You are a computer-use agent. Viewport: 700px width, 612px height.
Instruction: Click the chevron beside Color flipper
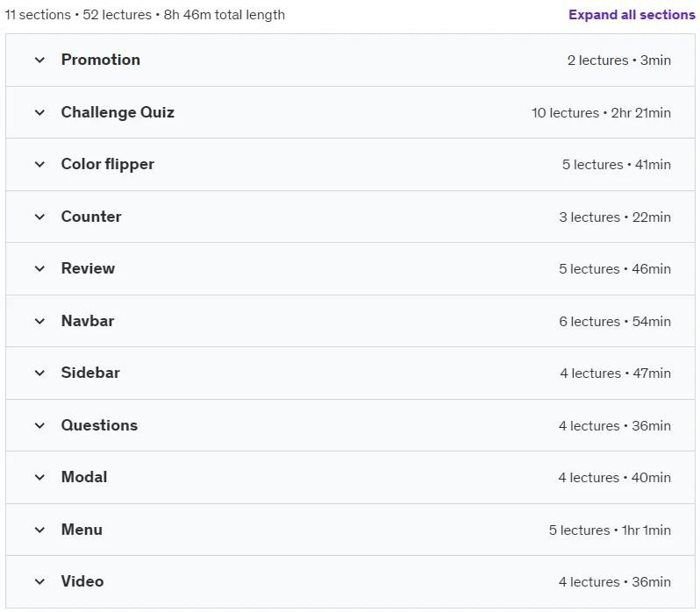coord(39,164)
